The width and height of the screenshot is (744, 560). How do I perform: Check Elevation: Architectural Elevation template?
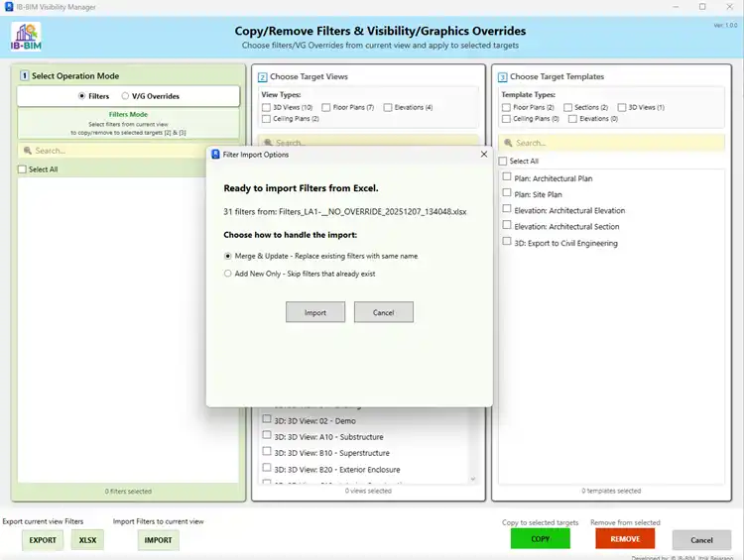507,209
